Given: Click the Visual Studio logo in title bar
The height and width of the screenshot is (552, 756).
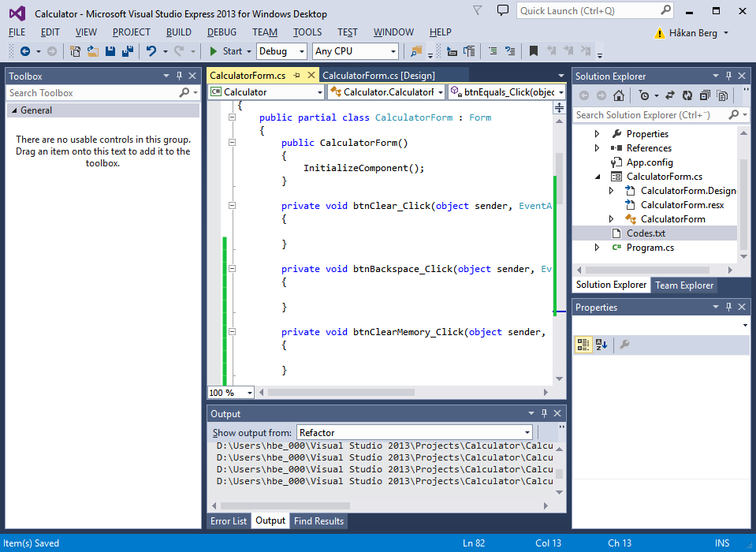Looking at the screenshot, I should click(x=17, y=13).
